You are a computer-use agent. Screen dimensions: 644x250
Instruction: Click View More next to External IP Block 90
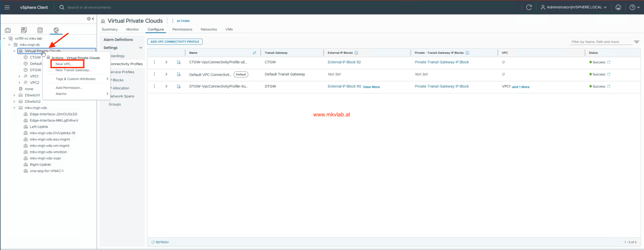(371, 87)
